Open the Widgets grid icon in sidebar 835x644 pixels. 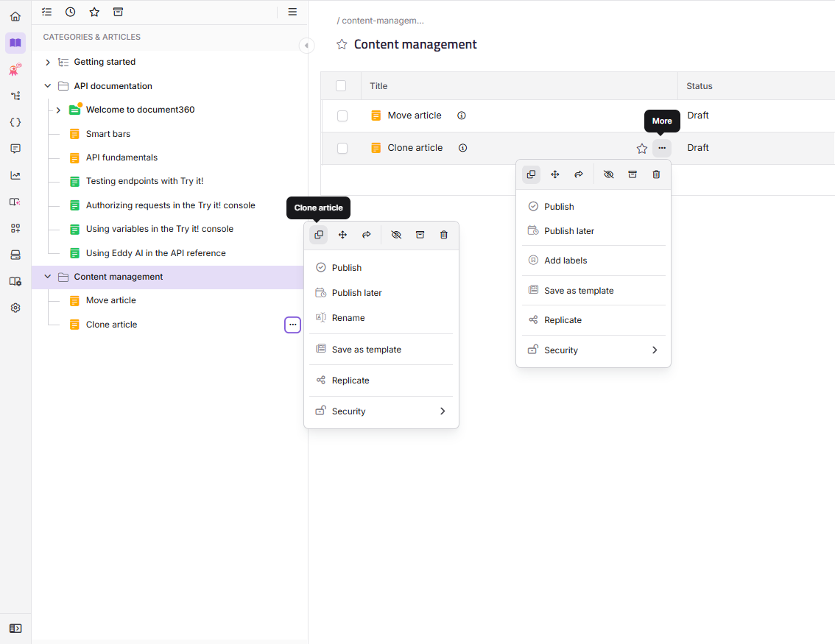tap(15, 228)
